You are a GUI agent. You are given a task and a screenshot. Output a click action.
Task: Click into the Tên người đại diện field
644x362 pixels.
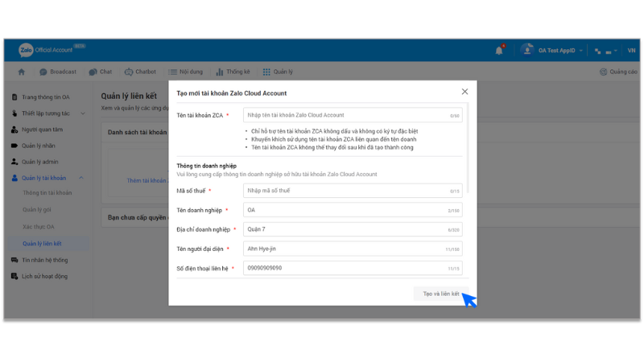click(x=353, y=249)
